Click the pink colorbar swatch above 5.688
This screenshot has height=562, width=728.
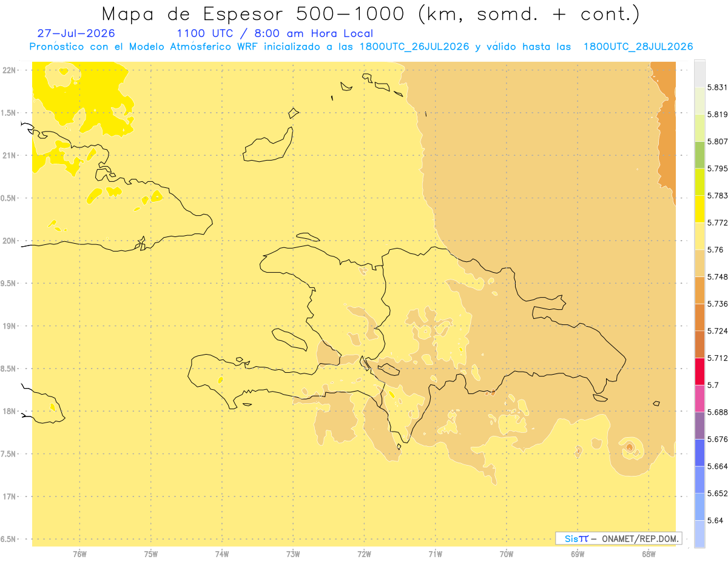[699, 398]
